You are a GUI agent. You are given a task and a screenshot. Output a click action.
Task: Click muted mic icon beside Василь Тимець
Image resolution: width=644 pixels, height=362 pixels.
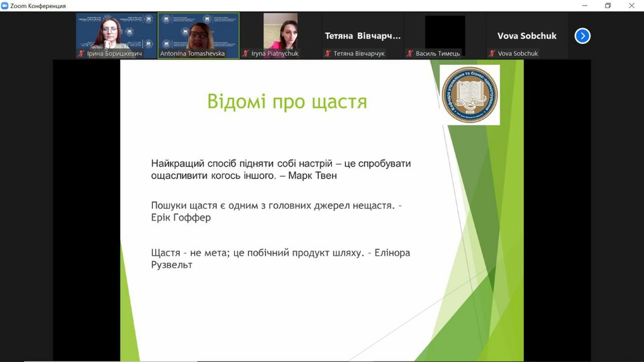coord(409,53)
